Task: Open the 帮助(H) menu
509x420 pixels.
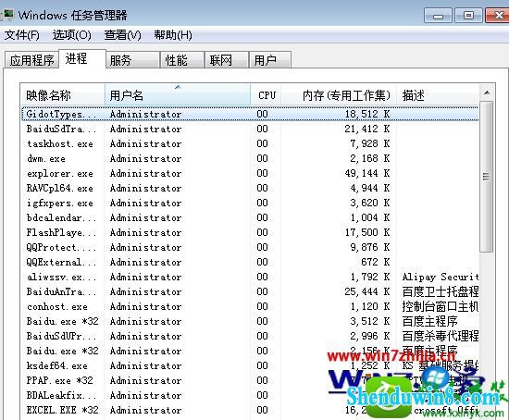Action: [173, 35]
